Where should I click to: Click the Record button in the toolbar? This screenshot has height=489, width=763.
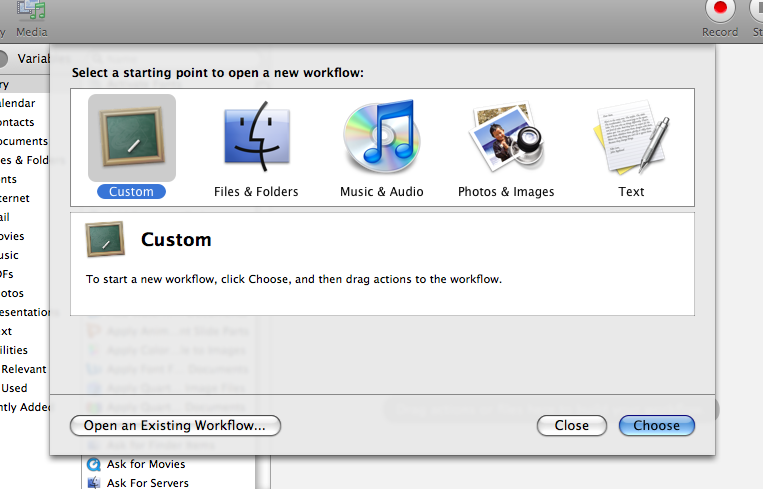720,18
